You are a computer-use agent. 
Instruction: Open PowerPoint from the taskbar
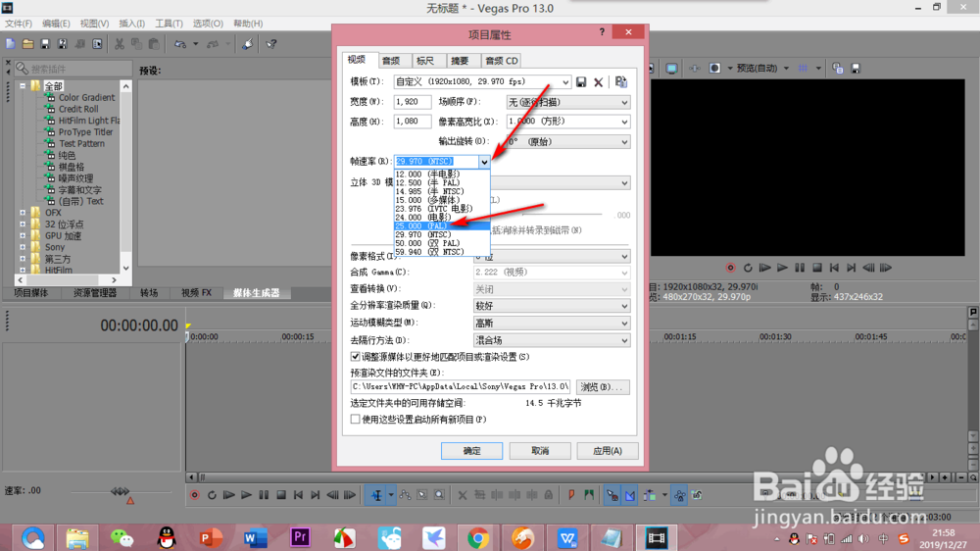pos(211,537)
